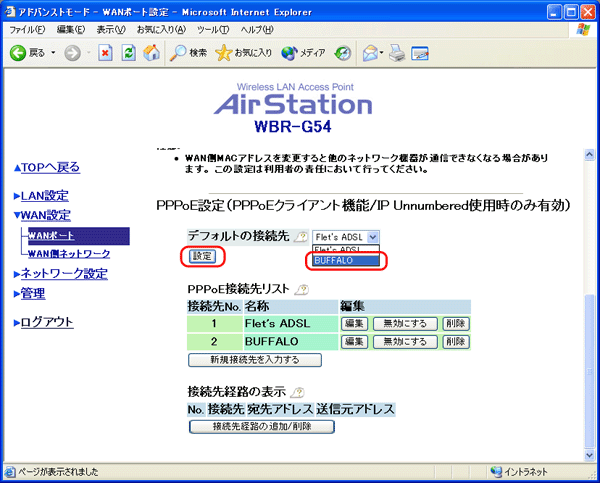Image resolution: width=600 pixels, height=483 pixels.
Task: Open Favorites (お気に入り) star toolbar button
Action: (x=244, y=53)
